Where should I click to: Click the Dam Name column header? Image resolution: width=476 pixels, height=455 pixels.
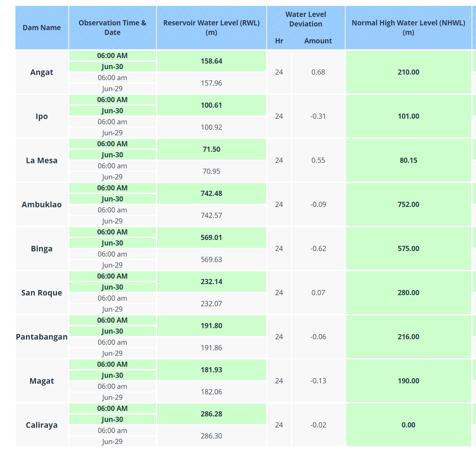pyautogui.click(x=42, y=28)
